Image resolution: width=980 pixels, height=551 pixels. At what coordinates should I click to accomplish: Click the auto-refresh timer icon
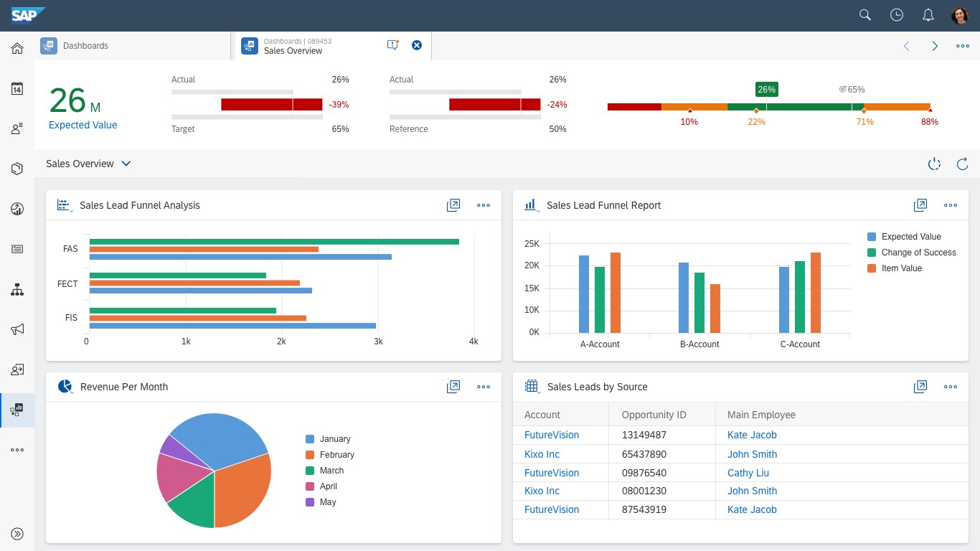[x=934, y=164]
